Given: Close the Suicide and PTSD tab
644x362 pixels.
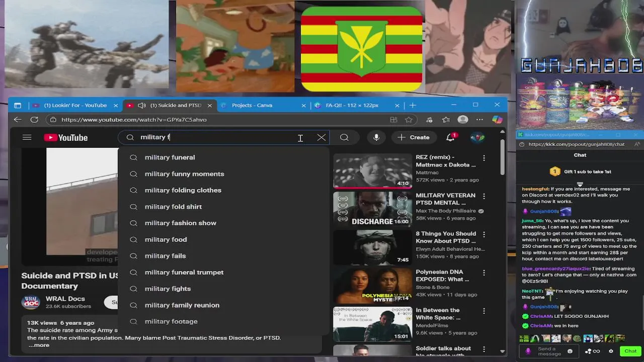Looking at the screenshot, I should (x=210, y=106).
